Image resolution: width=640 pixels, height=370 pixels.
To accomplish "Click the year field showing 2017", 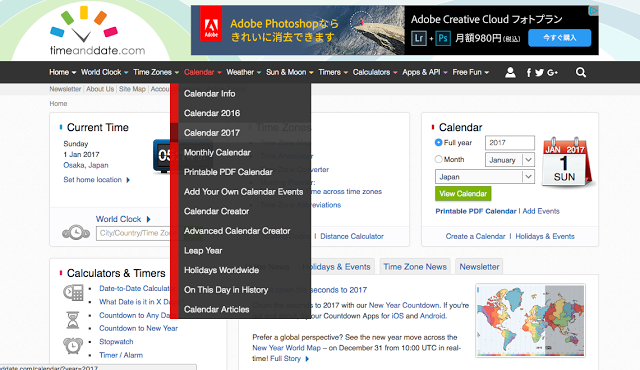I will pyautogui.click(x=509, y=143).
